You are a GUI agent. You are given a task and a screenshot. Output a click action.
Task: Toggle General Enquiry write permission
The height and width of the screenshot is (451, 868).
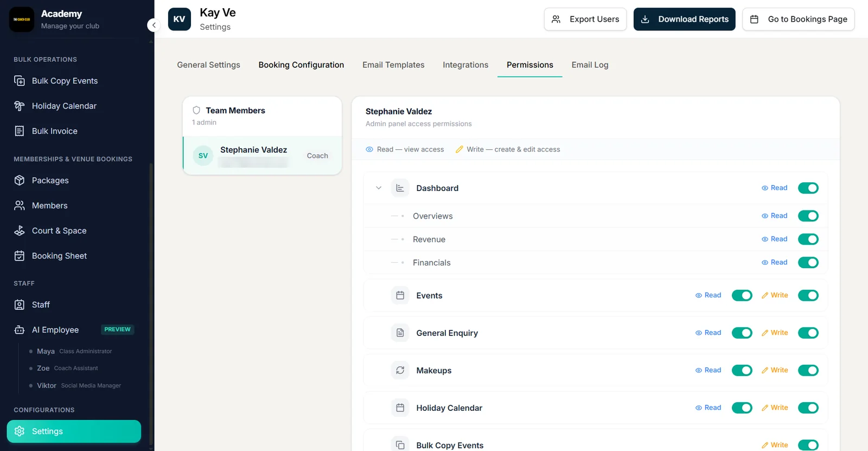click(808, 333)
